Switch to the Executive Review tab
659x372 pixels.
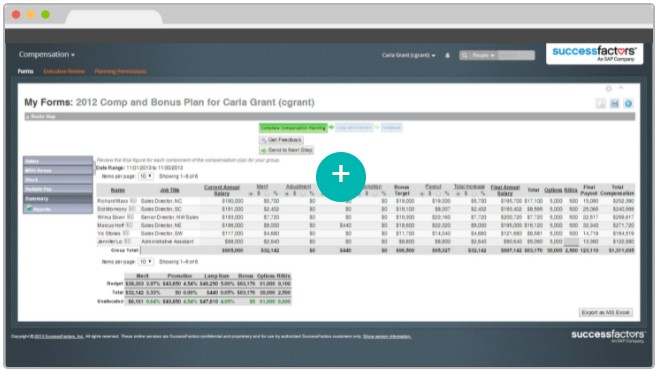coord(64,71)
